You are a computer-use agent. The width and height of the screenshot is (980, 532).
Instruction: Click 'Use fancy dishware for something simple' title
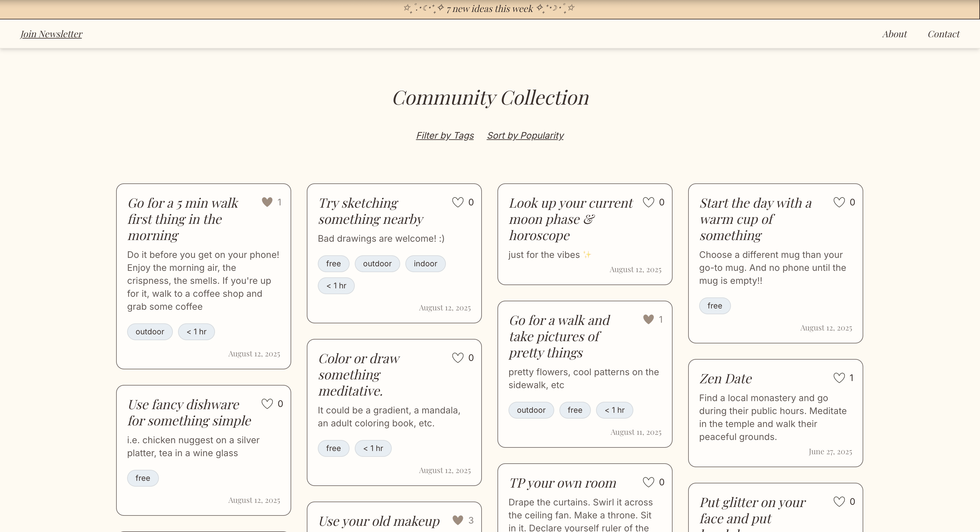point(189,412)
